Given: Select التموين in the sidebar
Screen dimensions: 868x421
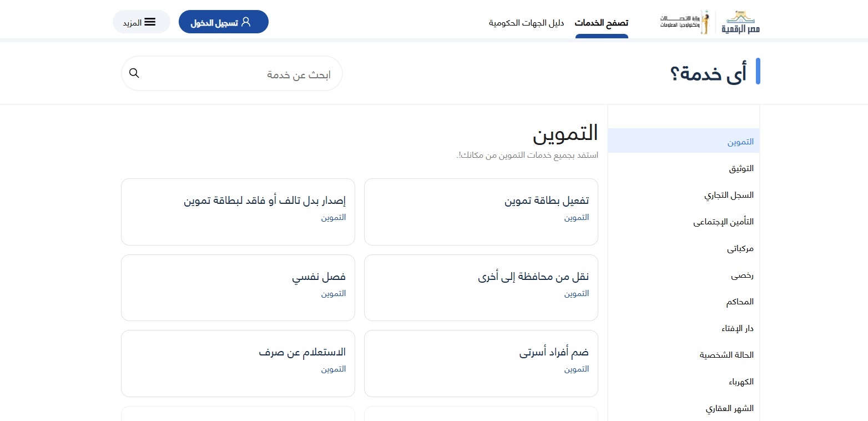Looking at the screenshot, I should (x=684, y=142).
